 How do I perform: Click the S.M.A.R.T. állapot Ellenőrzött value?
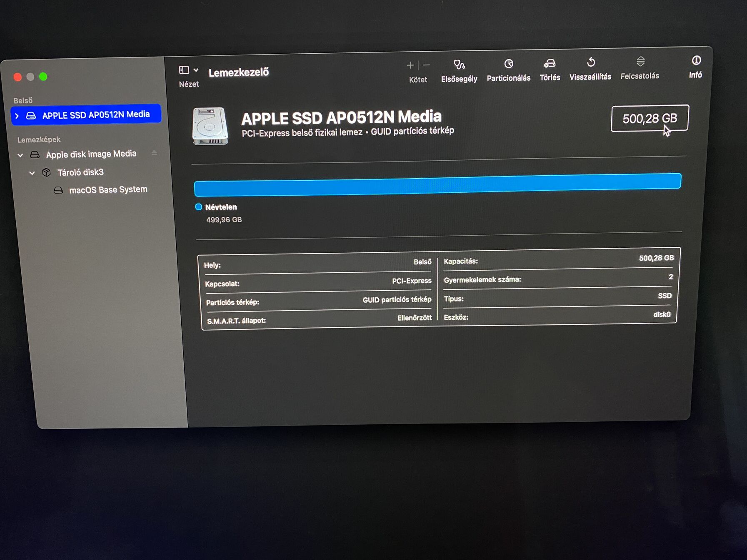pyautogui.click(x=415, y=318)
